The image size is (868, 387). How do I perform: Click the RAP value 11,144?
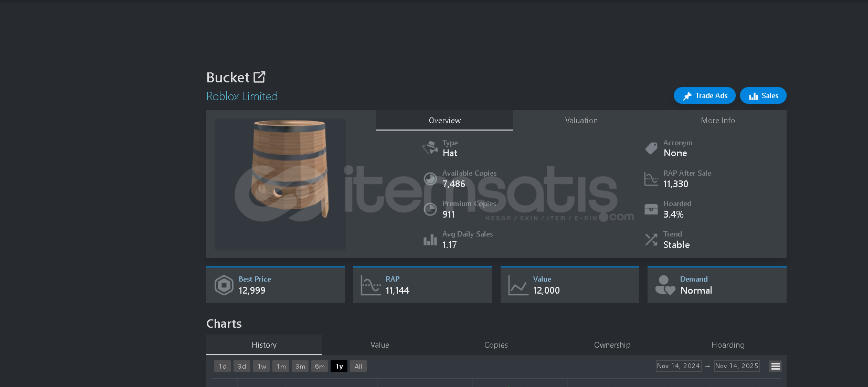tap(397, 291)
